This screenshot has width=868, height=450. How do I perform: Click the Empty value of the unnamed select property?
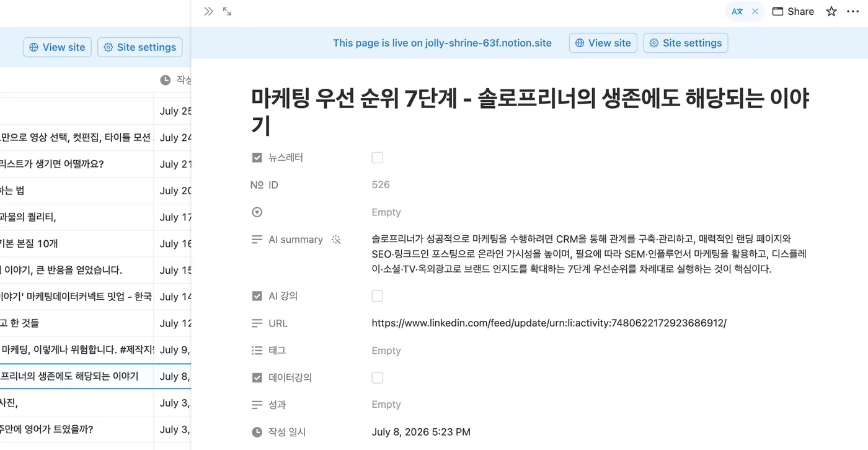coord(386,212)
